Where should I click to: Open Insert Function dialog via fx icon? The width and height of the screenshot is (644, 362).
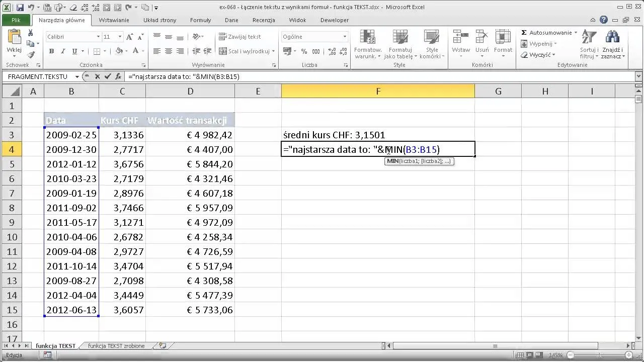pos(118,76)
